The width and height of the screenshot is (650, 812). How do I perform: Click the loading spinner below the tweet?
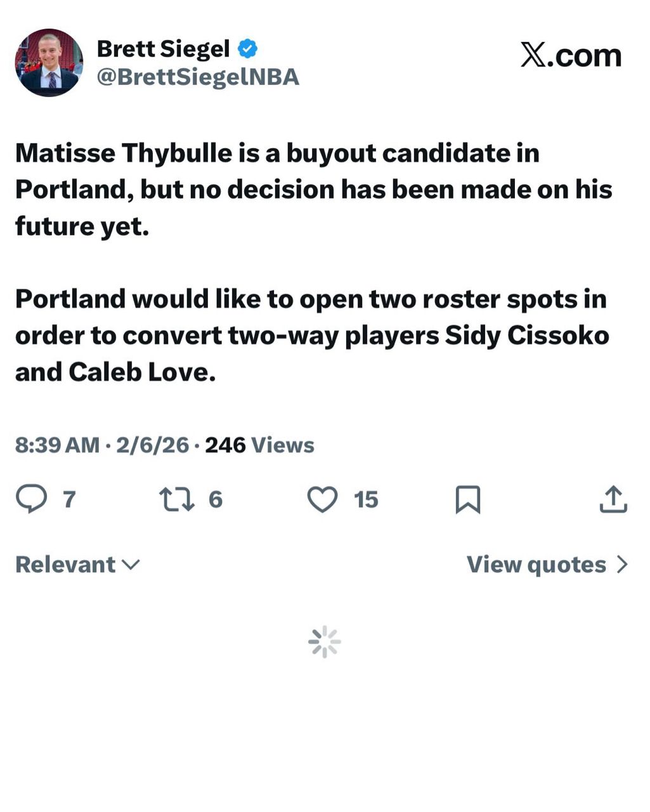[325, 642]
